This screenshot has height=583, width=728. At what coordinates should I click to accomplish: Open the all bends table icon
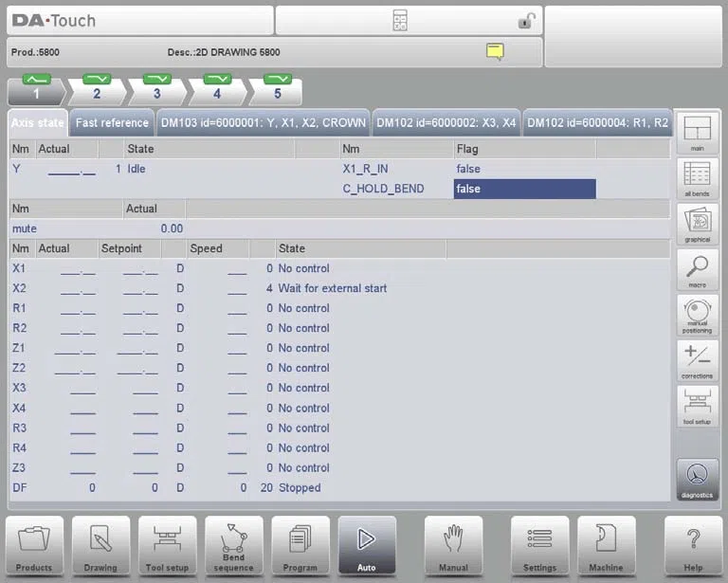[698, 179]
